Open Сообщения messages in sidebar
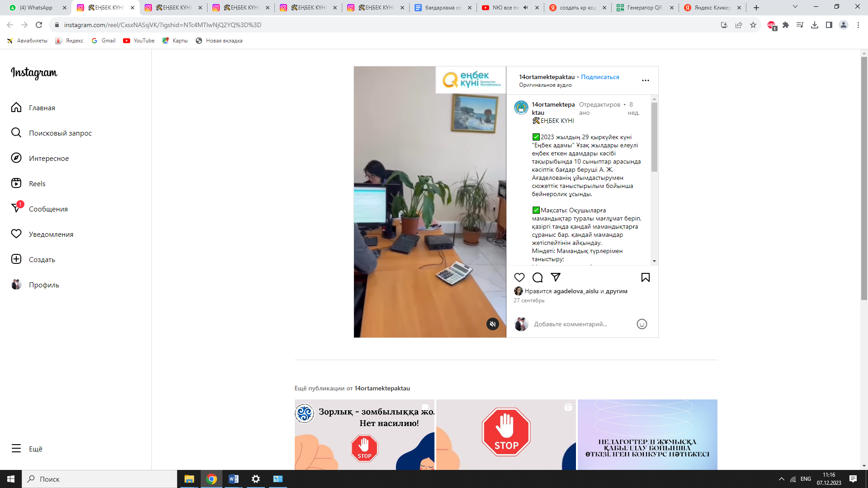Viewport: 868px width, 488px height. tap(48, 209)
